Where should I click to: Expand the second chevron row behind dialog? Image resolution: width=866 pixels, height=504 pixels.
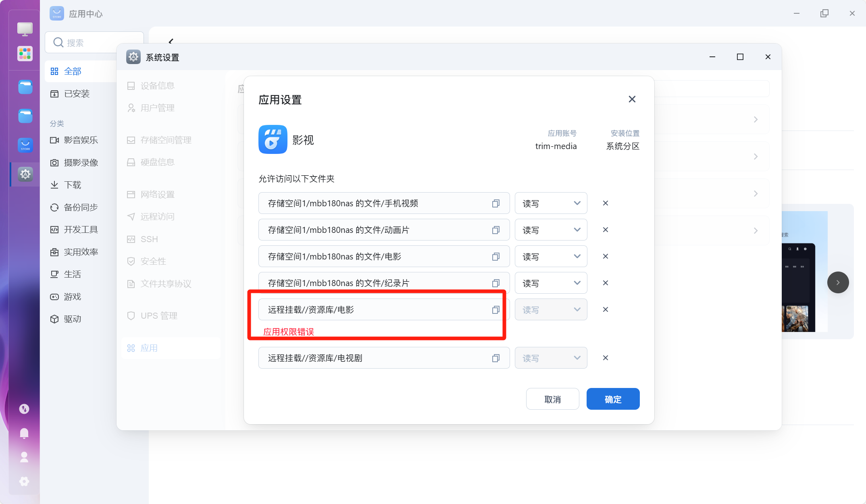coord(756,157)
